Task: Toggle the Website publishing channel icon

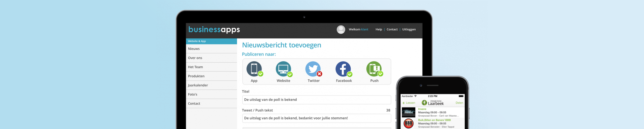Action: pos(284,69)
